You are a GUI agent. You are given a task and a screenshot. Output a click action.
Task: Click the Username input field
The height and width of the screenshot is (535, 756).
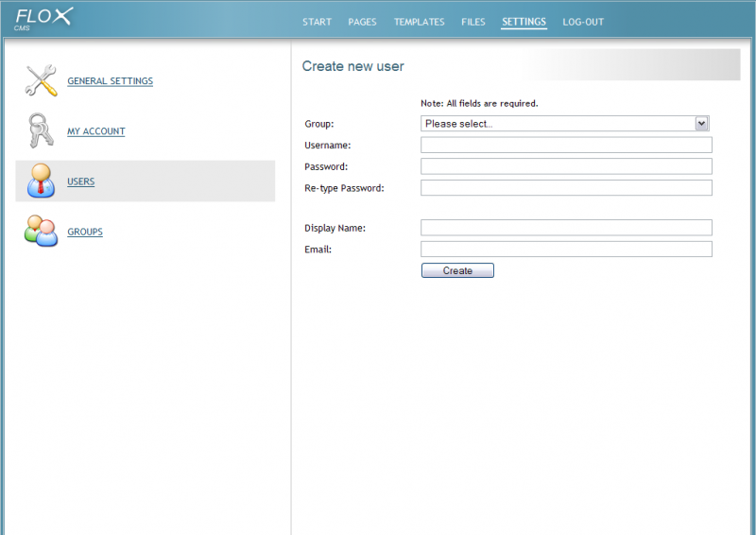pyautogui.click(x=566, y=145)
